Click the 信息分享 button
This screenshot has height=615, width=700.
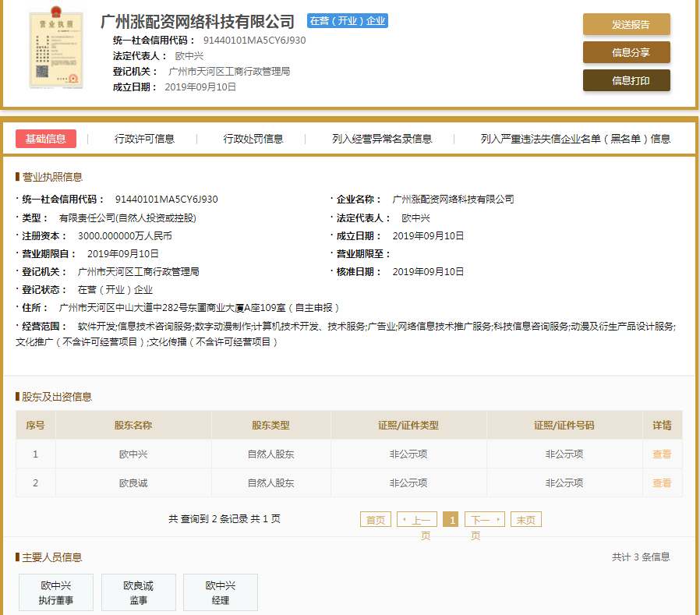(626, 53)
